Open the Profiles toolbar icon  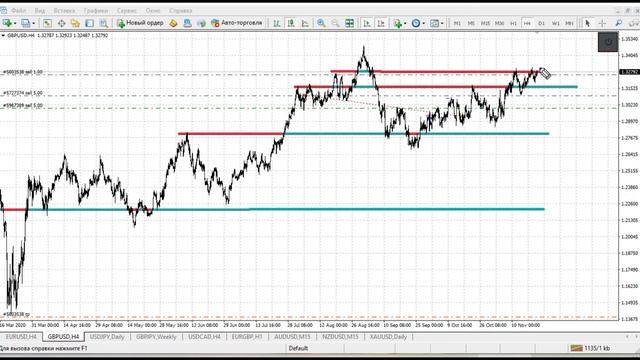(25, 23)
